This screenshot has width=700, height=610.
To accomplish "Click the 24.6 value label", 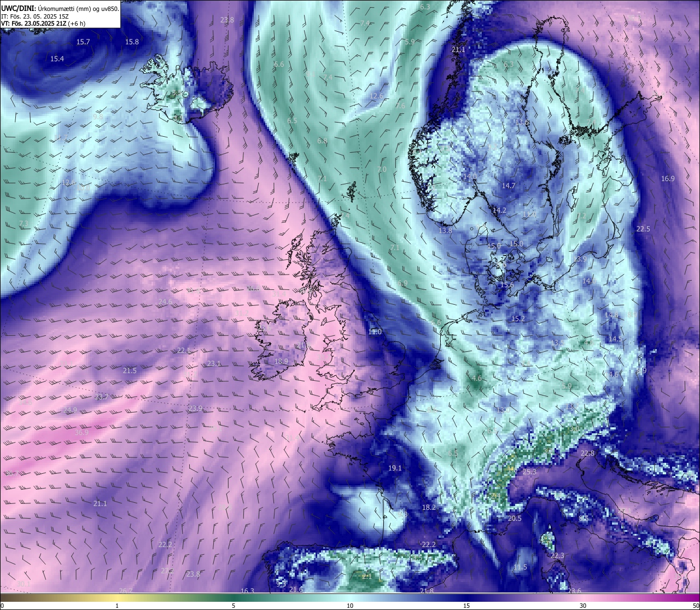I will click(x=165, y=302).
